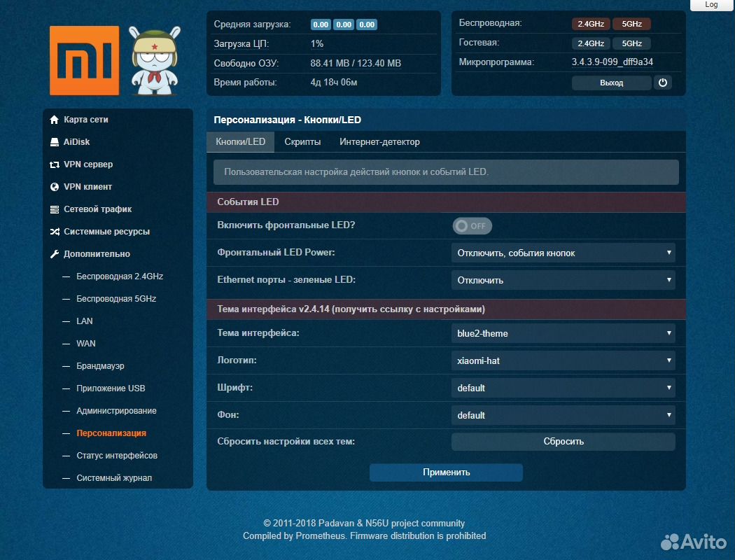Toggle the Включить фронтальные LED switch
The width and height of the screenshot is (735, 560).
click(472, 226)
